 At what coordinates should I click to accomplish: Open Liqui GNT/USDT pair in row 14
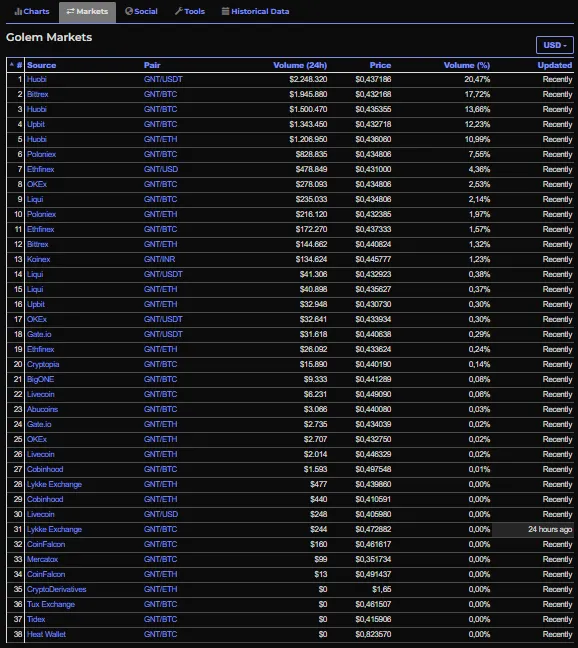[163, 274]
